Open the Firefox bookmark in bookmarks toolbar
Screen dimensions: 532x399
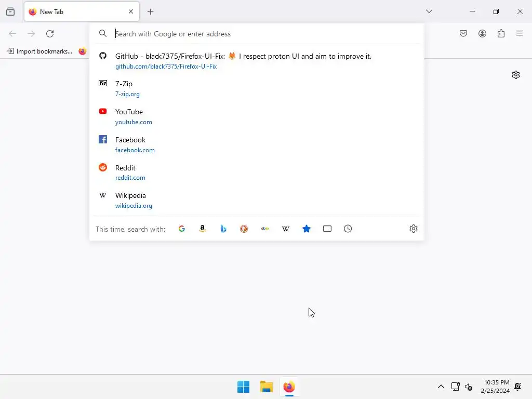pyautogui.click(x=83, y=51)
